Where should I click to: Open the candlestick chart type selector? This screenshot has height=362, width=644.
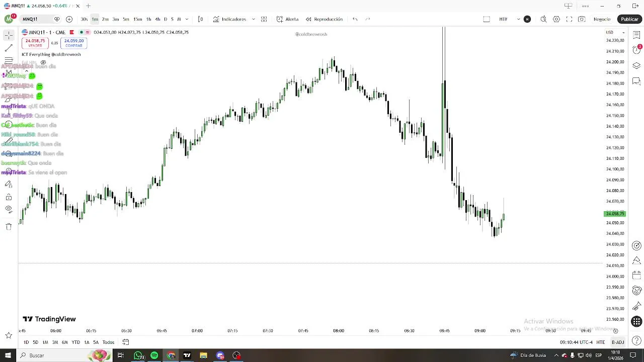[x=200, y=19]
